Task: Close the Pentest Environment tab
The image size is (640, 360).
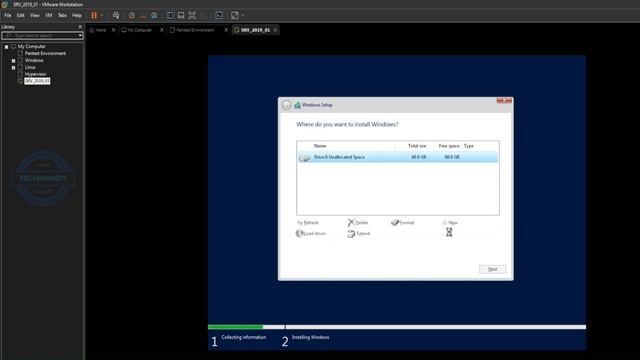Action: point(226,30)
